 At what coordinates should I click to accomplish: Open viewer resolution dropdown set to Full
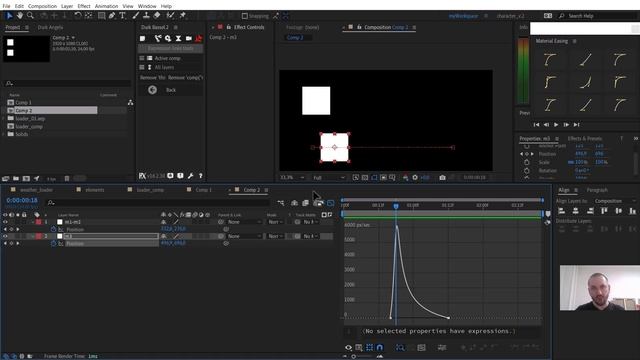(x=329, y=178)
